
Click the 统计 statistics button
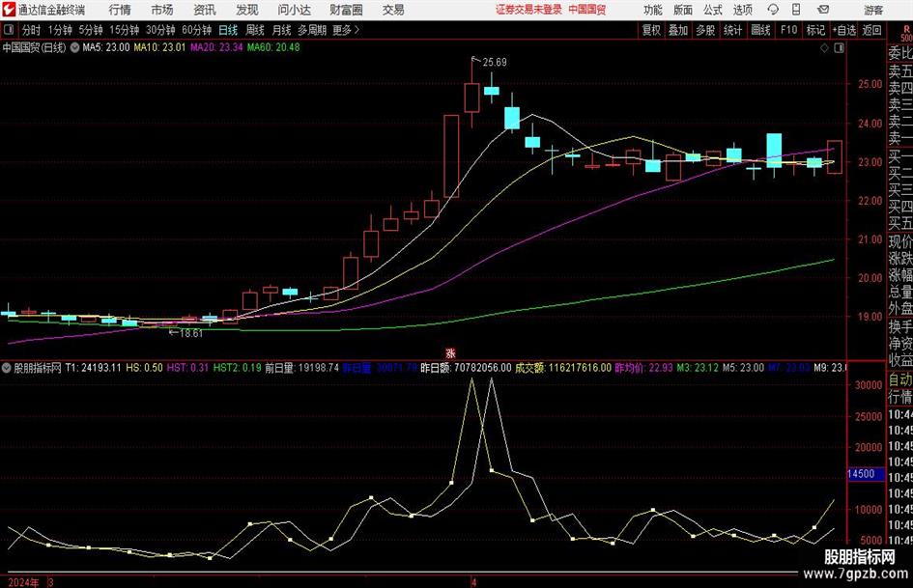pyautogui.click(x=732, y=30)
